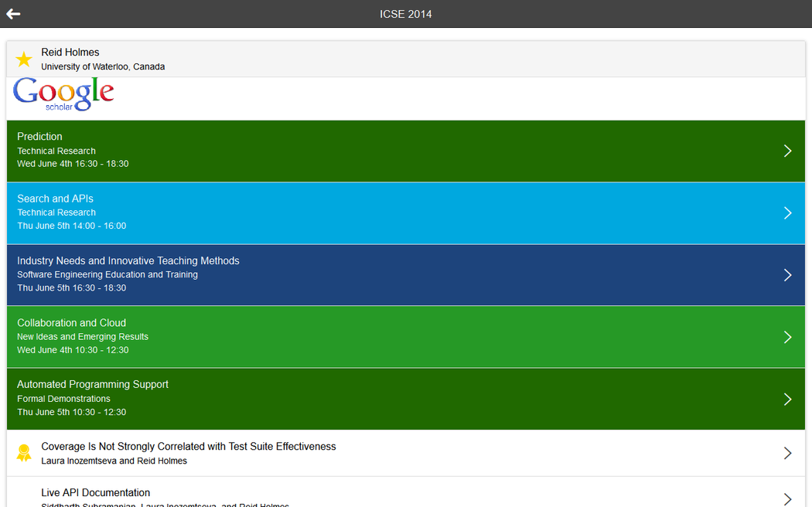Image resolution: width=812 pixels, height=507 pixels.
Task: Select Industry Needs and Innovative Teaching Methods
Action: point(128,261)
